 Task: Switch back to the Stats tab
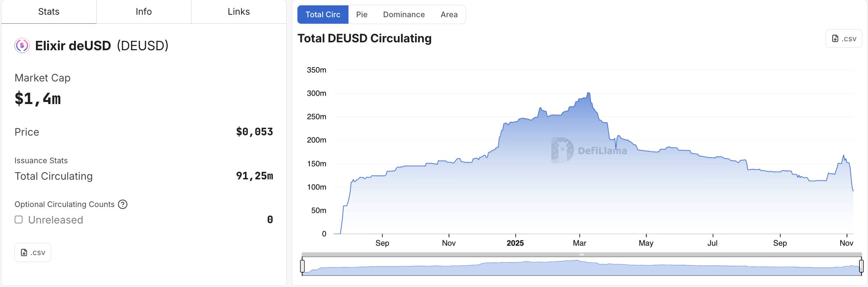(49, 11)
